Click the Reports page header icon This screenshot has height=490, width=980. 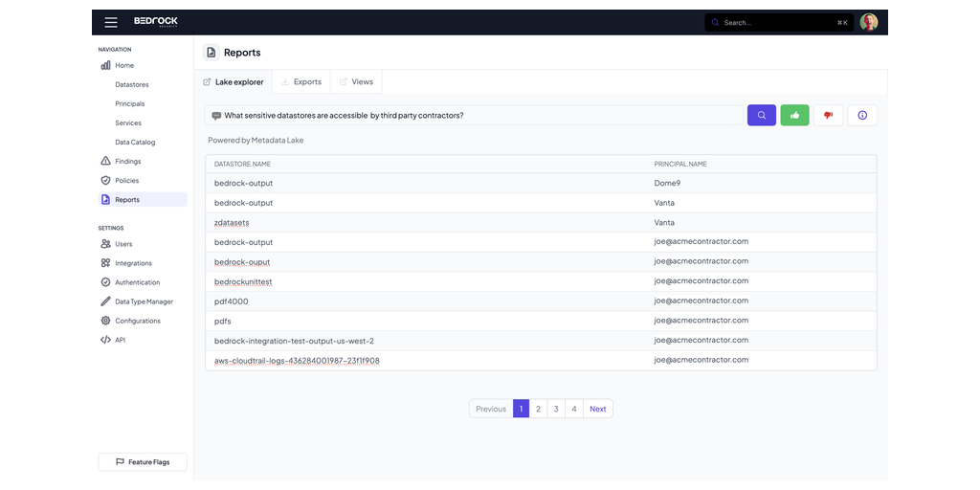coord(212,53)
